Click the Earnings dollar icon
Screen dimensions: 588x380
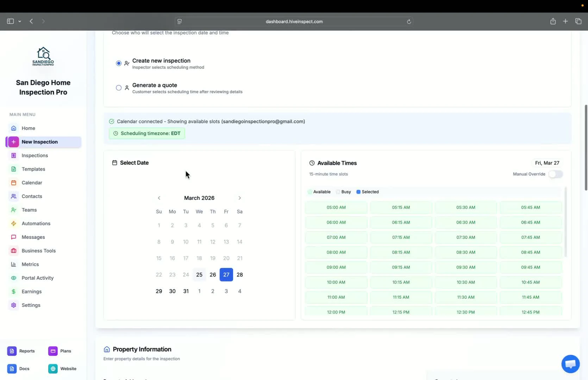13,292
